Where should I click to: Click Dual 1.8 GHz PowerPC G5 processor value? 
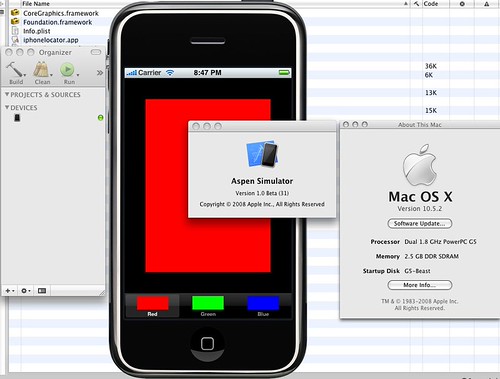pyautogui.click(x=440, y=242)
